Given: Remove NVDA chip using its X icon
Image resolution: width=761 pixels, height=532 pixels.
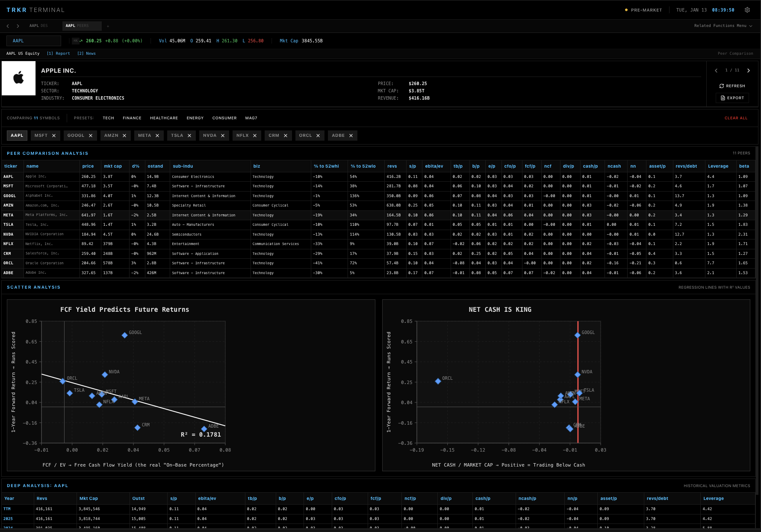Looking at the screenshot, I should pyautogui.click(x=223, y=136).
